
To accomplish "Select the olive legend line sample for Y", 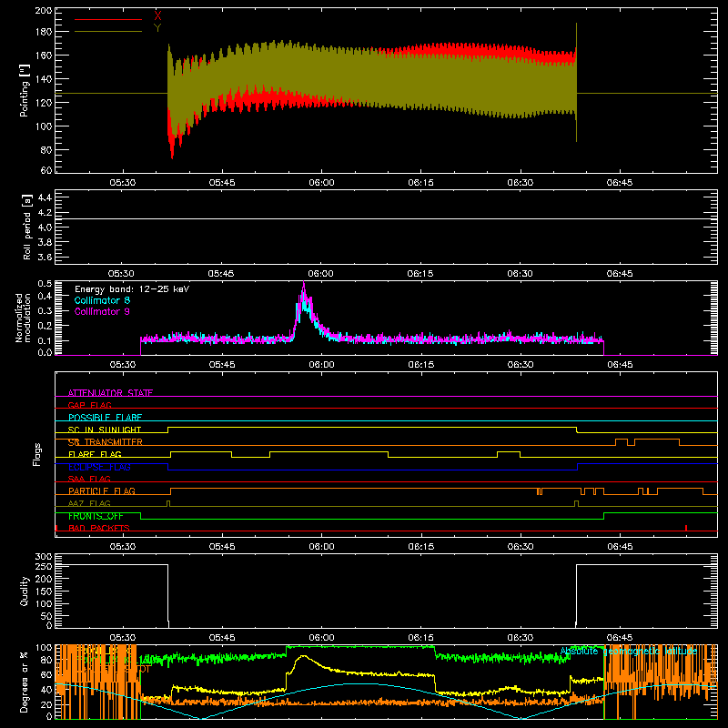I will (108, 32).
